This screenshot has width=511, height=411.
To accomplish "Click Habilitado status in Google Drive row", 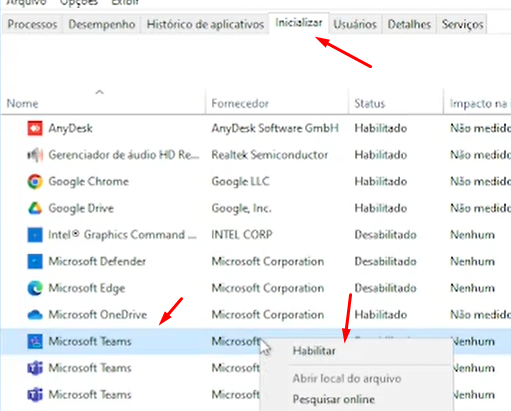I will 381,208.
